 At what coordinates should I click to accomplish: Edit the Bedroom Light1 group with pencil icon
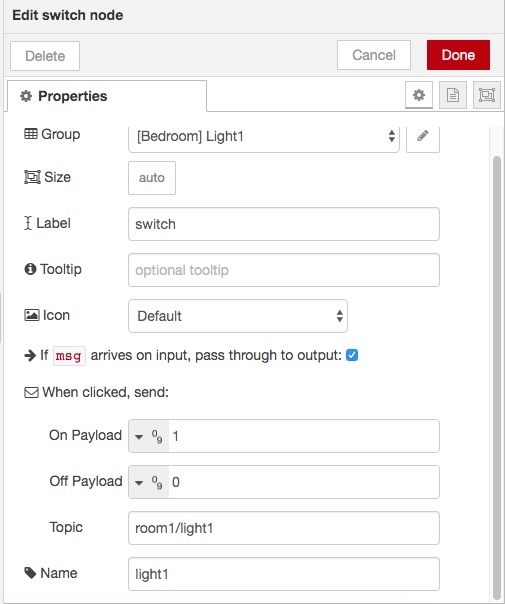click(x=423, y=136)
